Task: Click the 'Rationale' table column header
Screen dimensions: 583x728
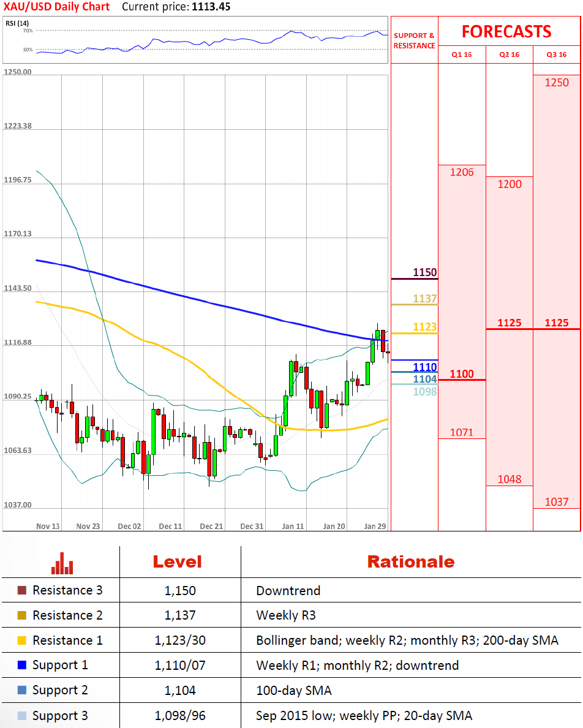Action: (x=411, y=562)
